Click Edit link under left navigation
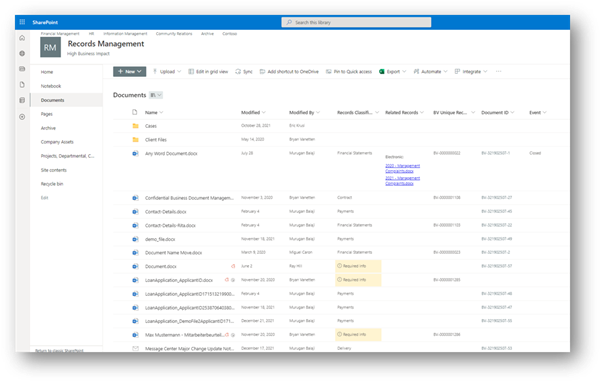Image resolution: width=600 pixels, height=382 pixels. (44, 198)
